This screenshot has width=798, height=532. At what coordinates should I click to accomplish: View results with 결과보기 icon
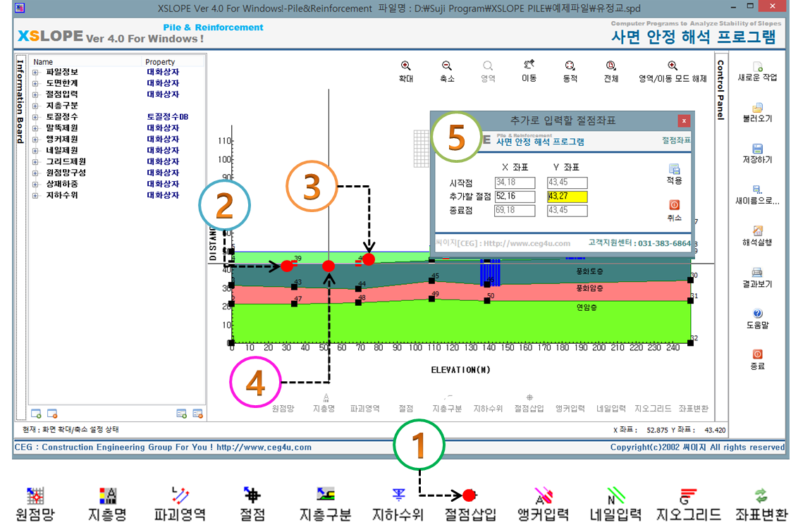tap(757, 272)
